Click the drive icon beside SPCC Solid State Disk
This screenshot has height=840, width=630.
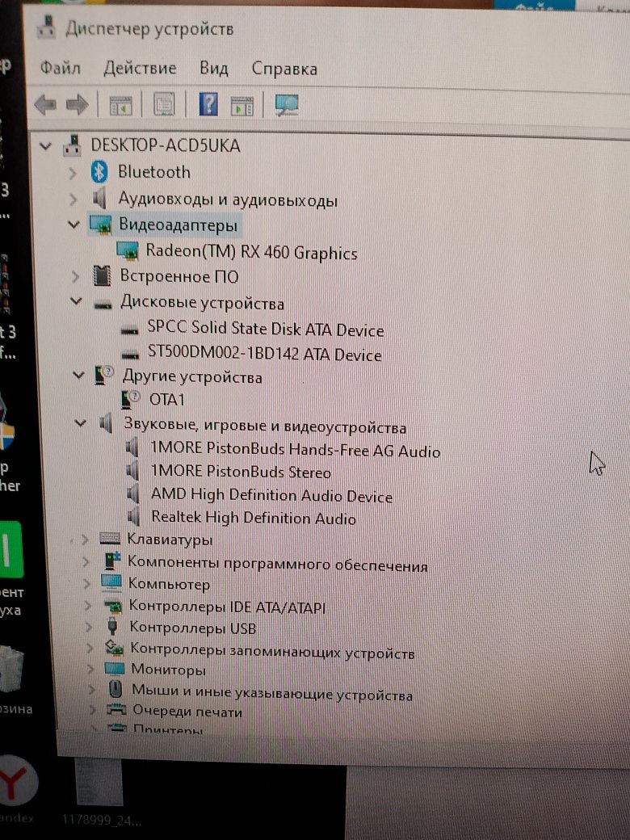tap(130, 331)
